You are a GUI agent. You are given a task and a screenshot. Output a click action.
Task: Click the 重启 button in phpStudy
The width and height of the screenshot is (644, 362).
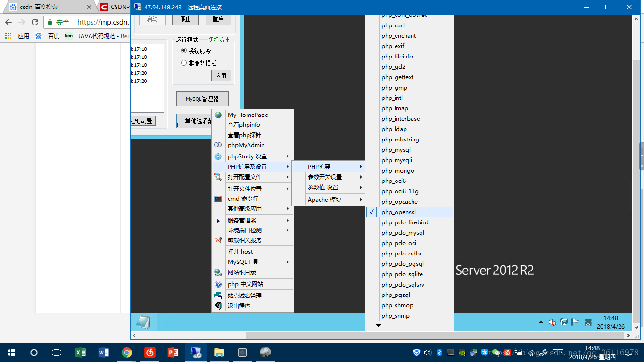(x=218, y=19)
